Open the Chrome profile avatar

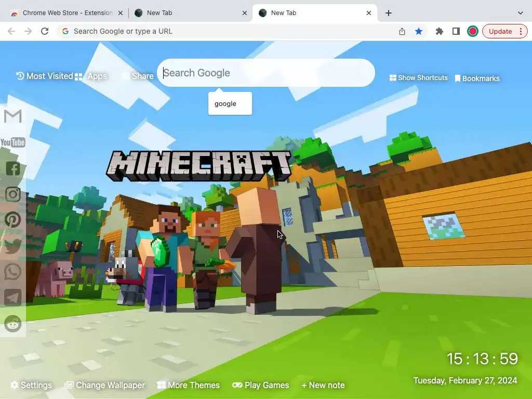[473, 31]
